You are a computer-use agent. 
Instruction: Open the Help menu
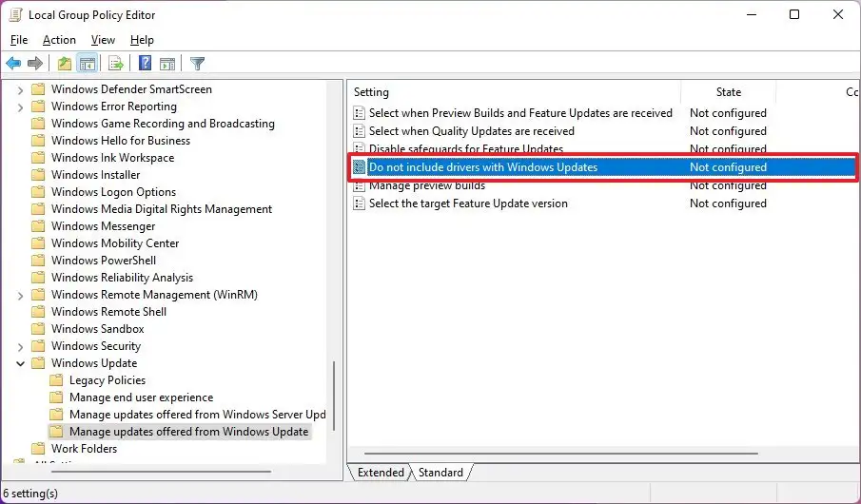click(142, 40)
